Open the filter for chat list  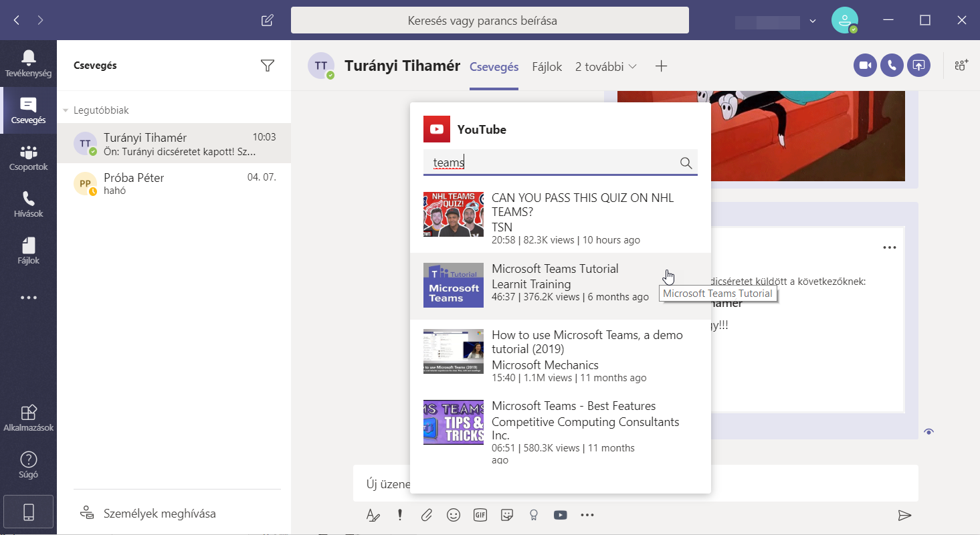coord(268,66)
